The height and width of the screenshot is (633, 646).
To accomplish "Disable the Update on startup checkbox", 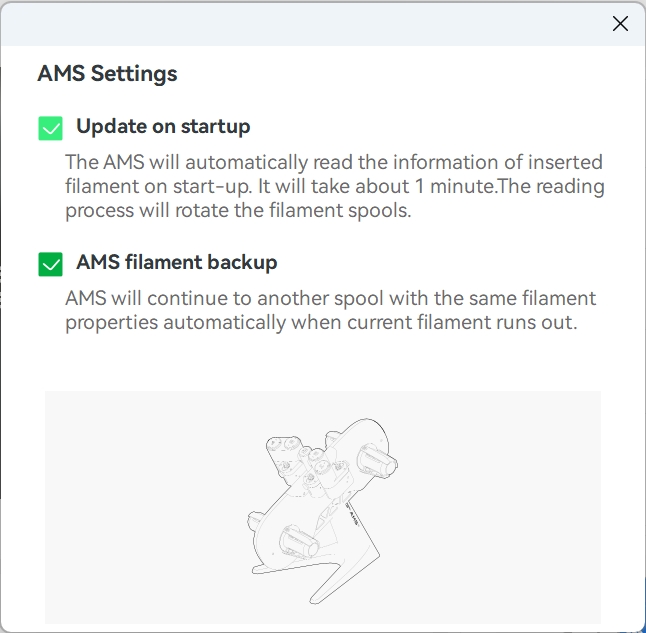I will [50, 128].
